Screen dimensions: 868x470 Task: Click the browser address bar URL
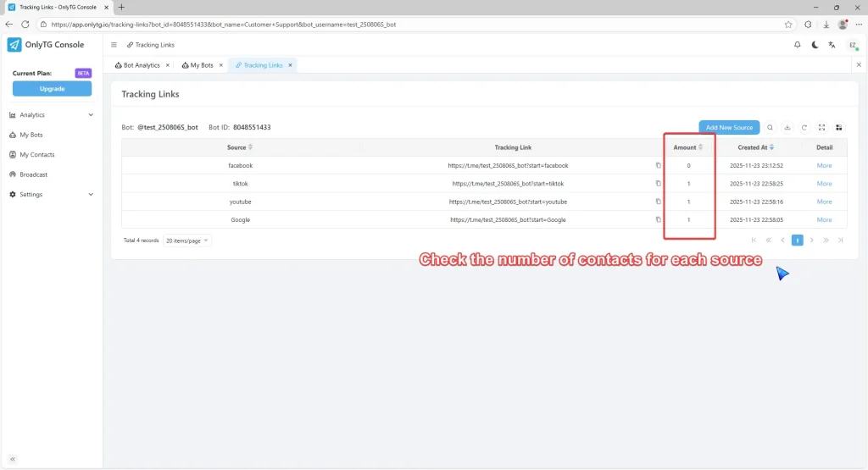point(224,25)
